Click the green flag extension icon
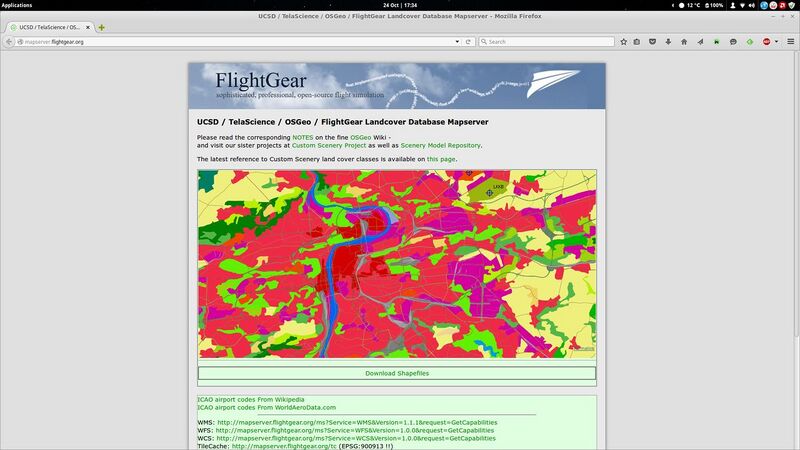This screenshot has height=450, width=800. pyautogui.click(x=717, y=42)
